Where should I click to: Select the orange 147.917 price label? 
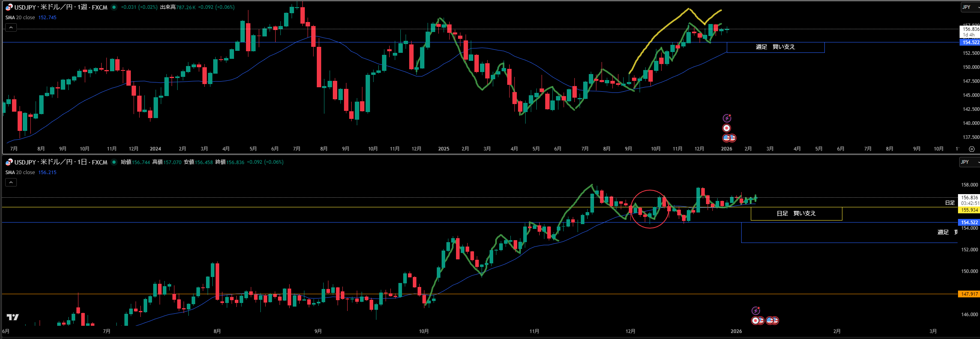[969, 294]
